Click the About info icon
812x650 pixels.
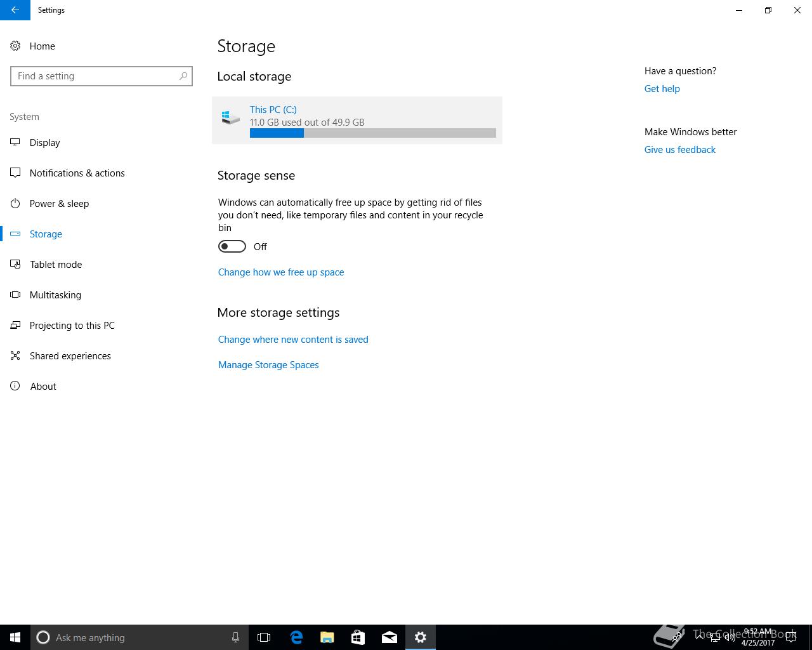[15, 386]
